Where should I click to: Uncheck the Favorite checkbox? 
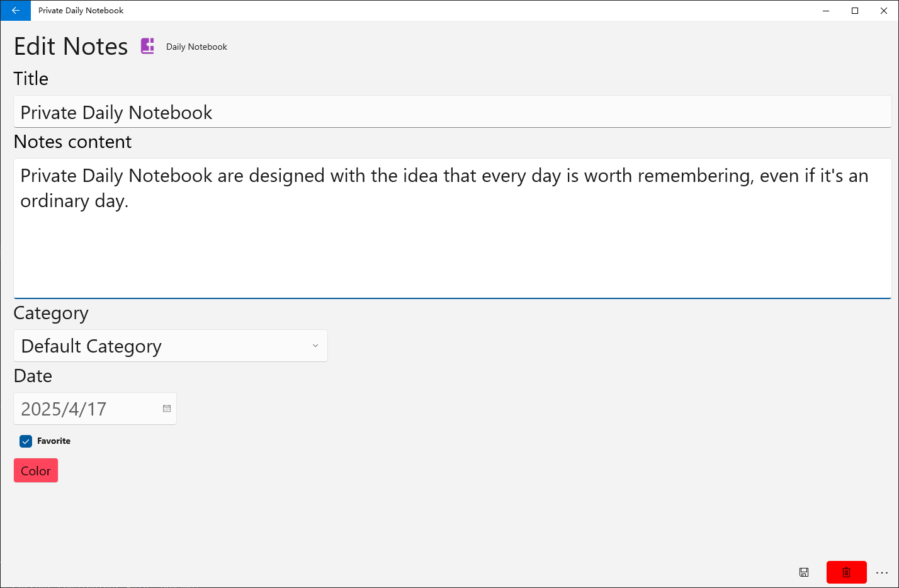26,441
